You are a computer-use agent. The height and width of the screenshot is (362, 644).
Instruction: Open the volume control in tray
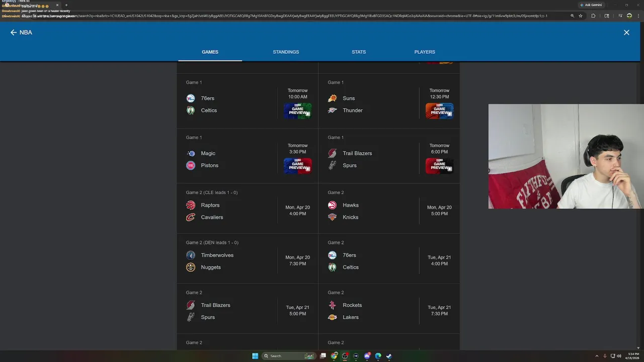pyautogui.click(x=619, y=356)
